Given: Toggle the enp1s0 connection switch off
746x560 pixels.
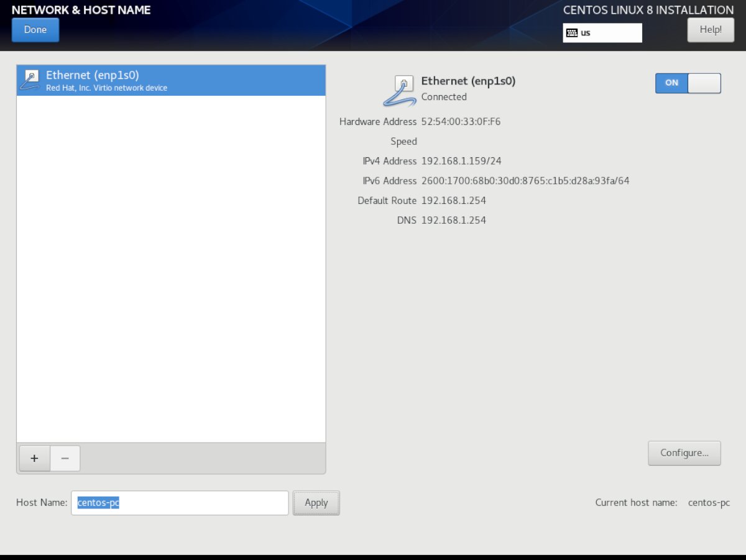Looking at the screenshot, I should pos(687,83).
